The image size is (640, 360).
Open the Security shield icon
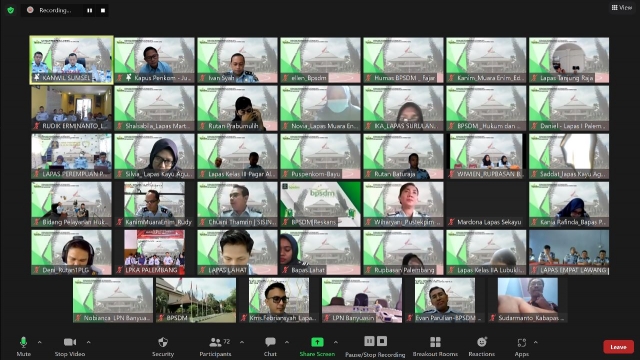pos(163,342)
